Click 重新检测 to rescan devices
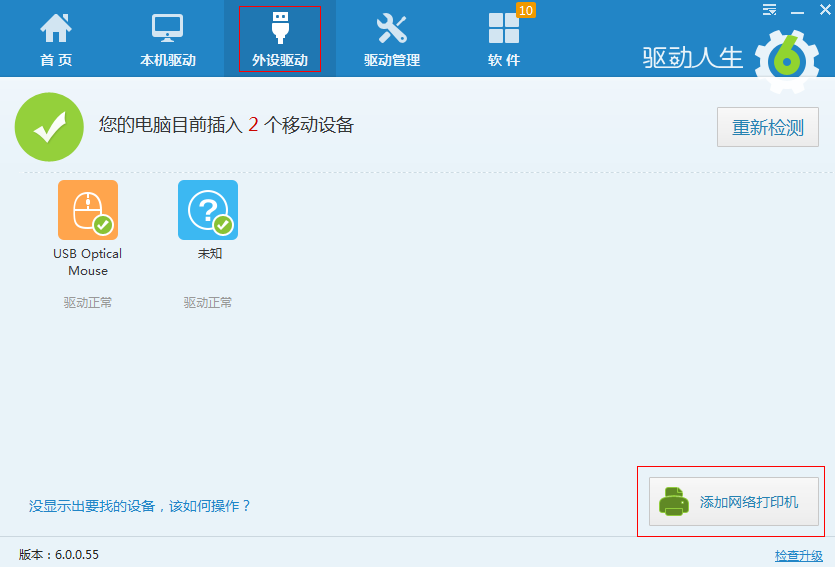Viewport: 835px width, 567px height. click(x=768, y=127)
